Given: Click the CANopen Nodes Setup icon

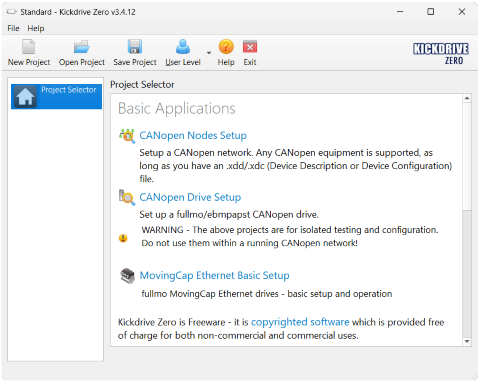Looking at the screenshot, I should click(127, 136).
